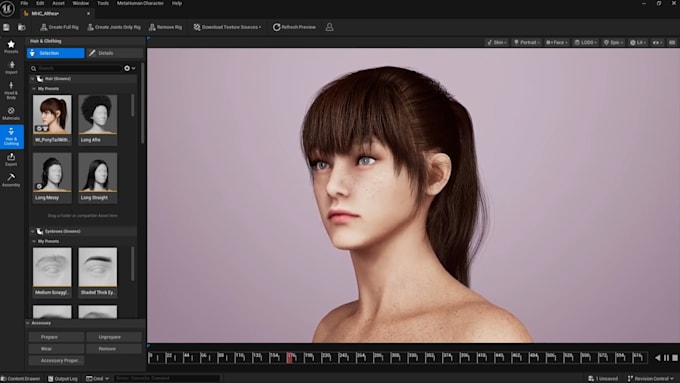Click the Accessory Properties button
The width and height of the screenshot is (680, 383).
point(56,360)
